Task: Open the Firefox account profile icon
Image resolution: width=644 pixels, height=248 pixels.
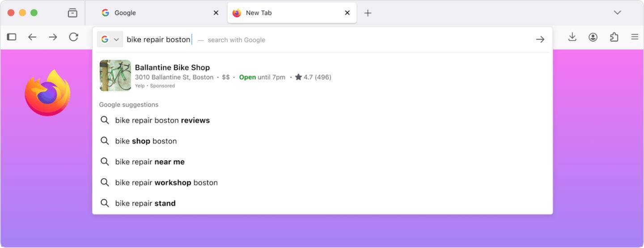Action: tap(593, 37)
